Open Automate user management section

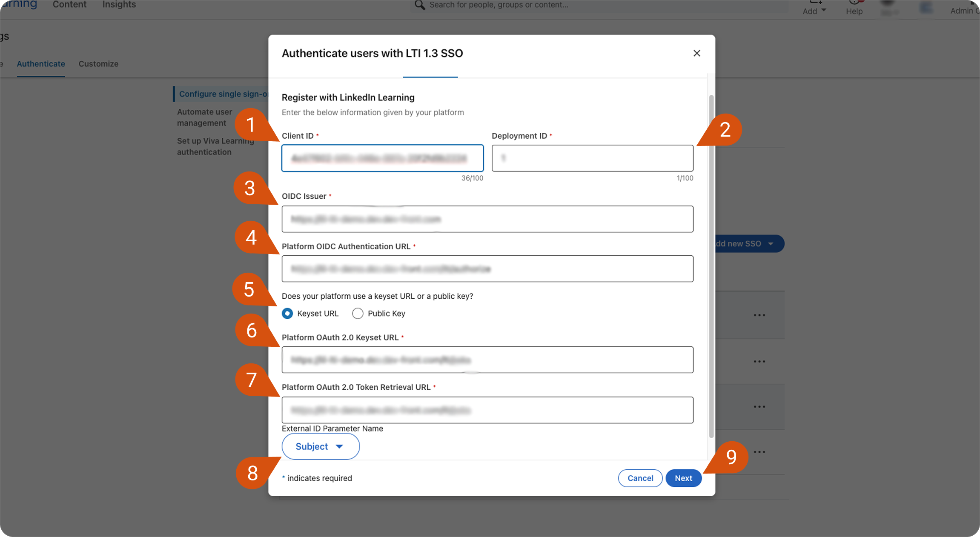205,117
